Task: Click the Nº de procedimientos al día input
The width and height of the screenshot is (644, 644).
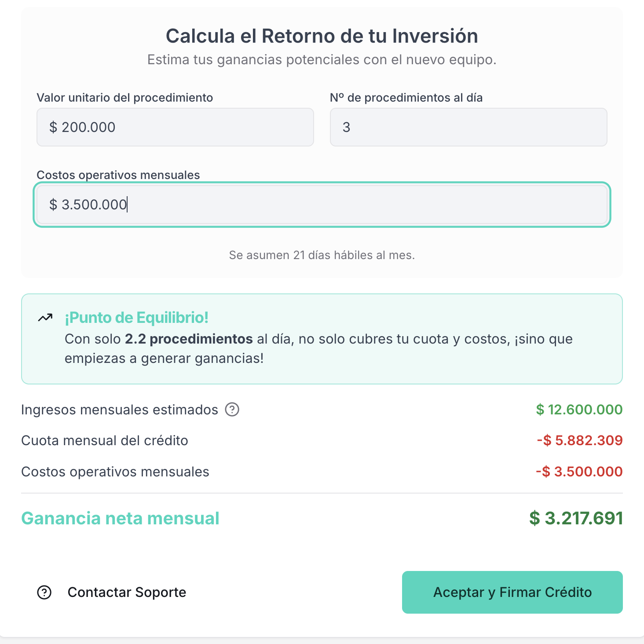Action: [x=468, y=127]
